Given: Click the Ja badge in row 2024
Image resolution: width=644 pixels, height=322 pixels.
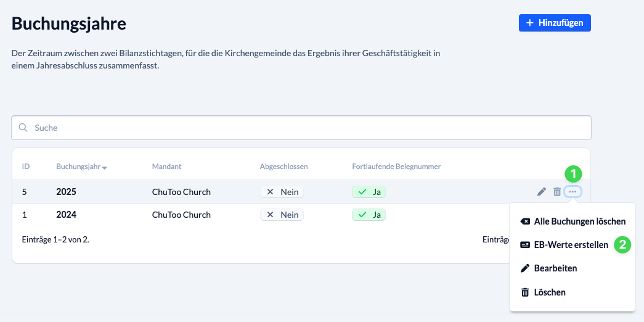Looking at the screenshot, I should tap(369, 215).
